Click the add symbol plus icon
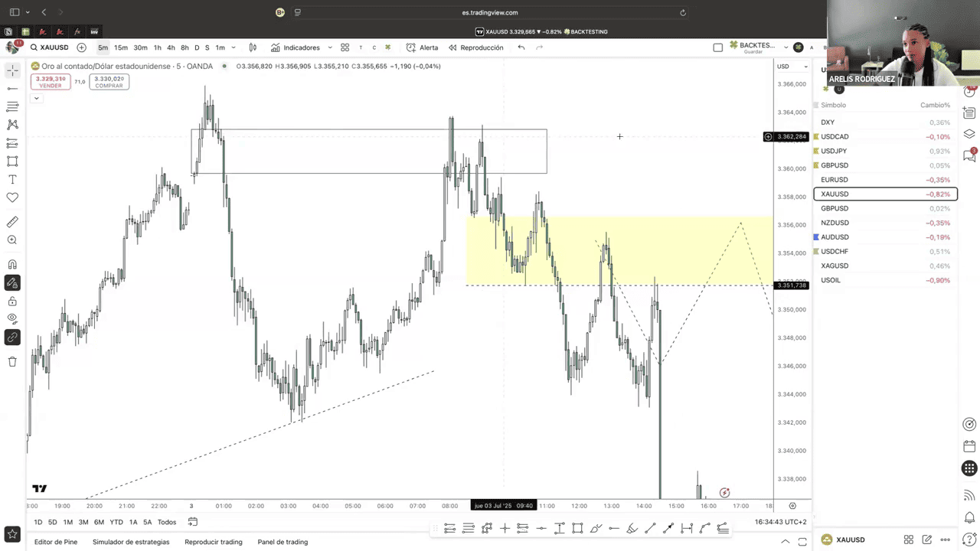 coord(82,47)
